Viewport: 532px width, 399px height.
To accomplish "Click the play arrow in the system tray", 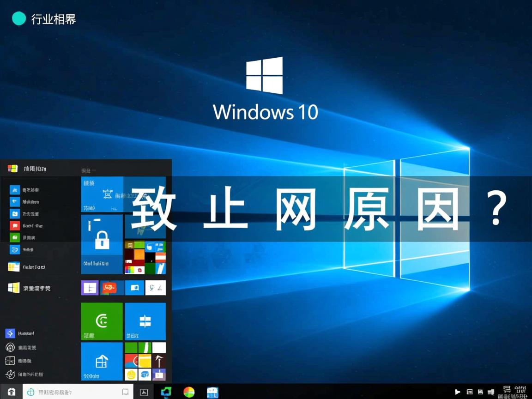I will pyautogui.click(x=457, y=392).
